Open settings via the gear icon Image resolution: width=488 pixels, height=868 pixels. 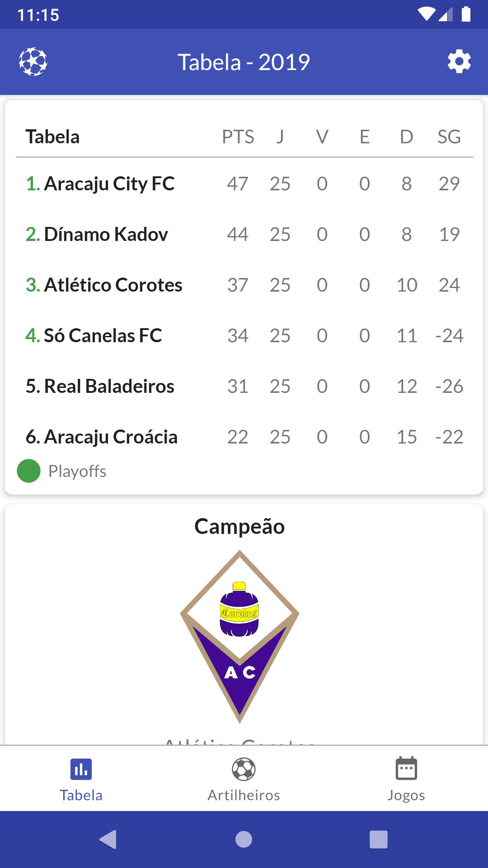tap(459, 62)
